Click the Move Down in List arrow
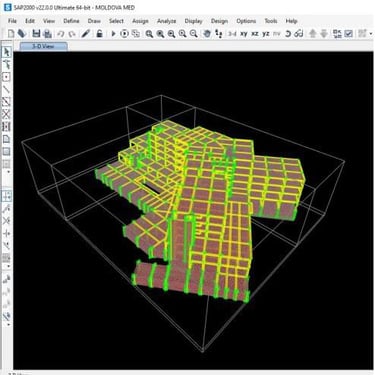The image size is (375, 375). point(324,34)
